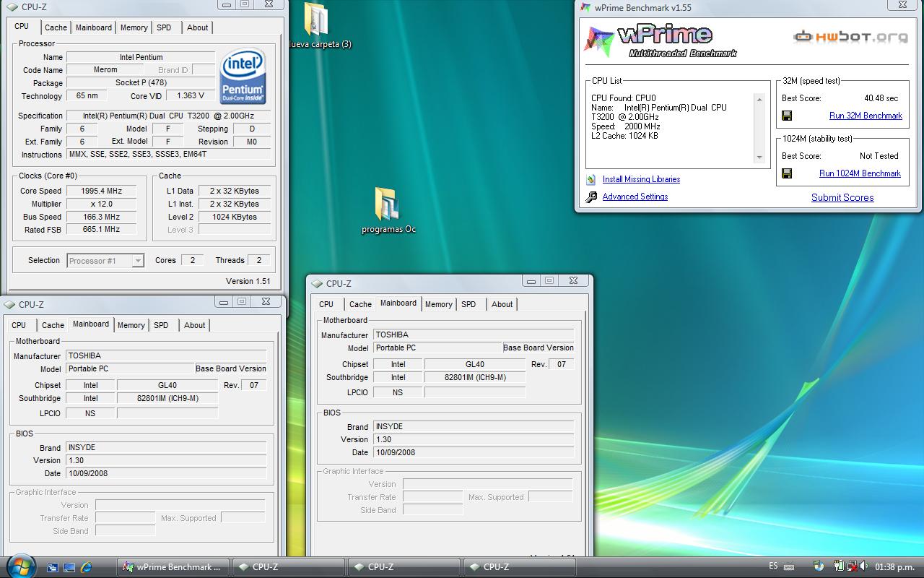Switch to CPU tab in bottom-left CPU-Z window
This screenshot has height=578, width=924.
(19, 325)
